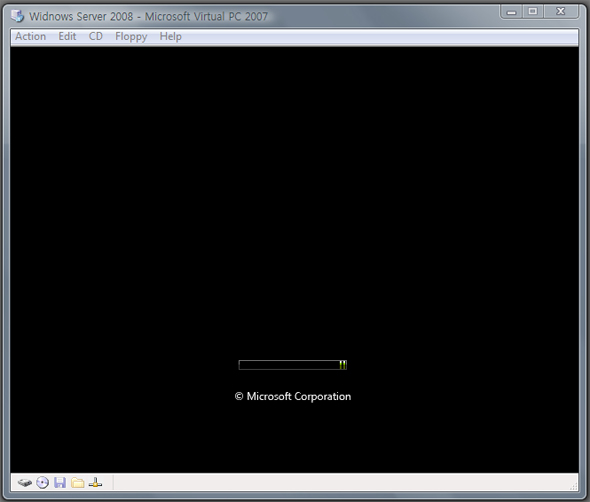This screenshot has width=590, height=502.
Task: Click the floppy disk status icon
Action: tap(60, 482)
